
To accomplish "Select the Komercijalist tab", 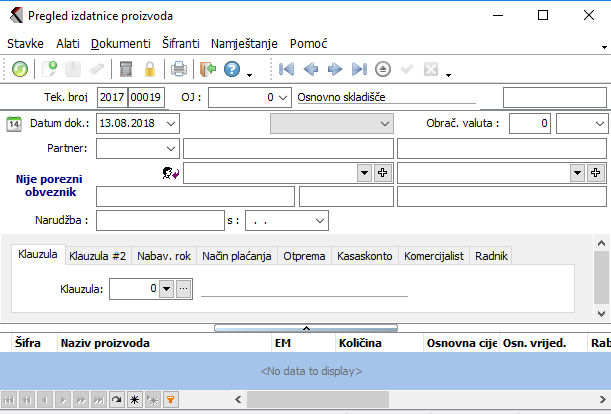I will [x=433, y=256].
